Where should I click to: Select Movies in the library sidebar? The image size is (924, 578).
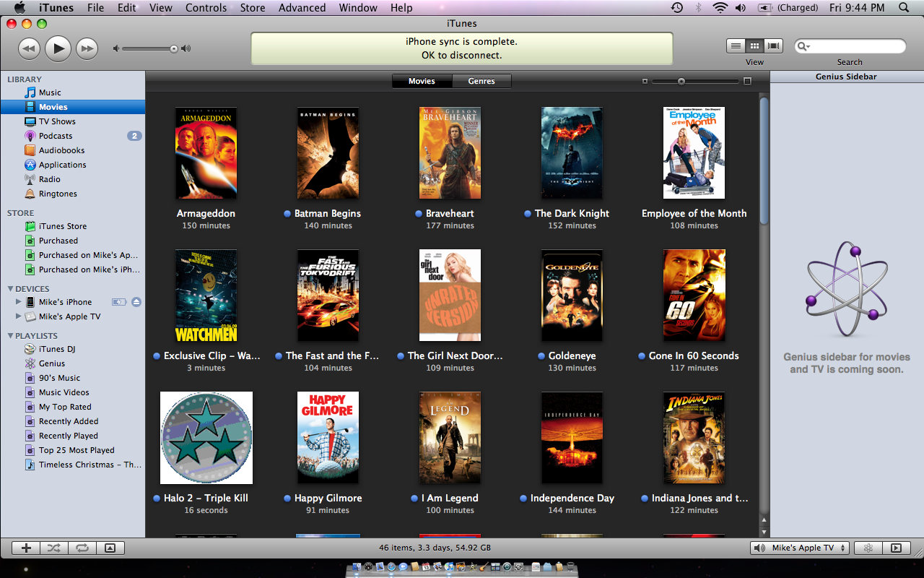[x=73, y=107]
